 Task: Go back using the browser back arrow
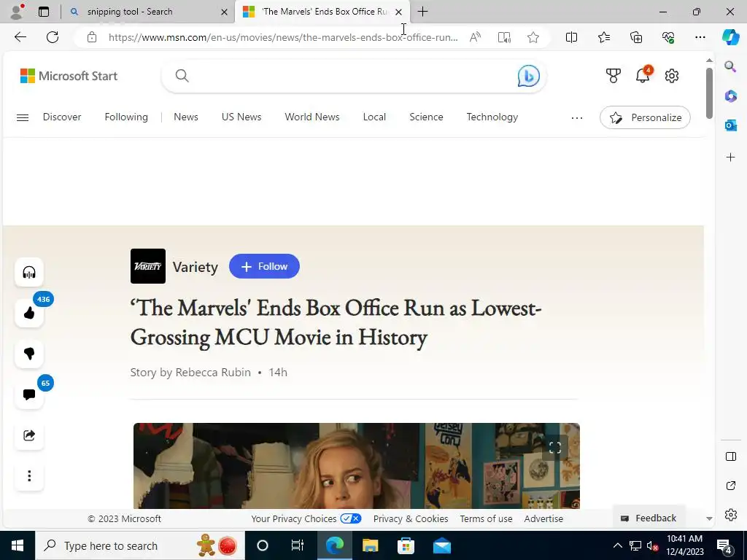click(20, 37)
